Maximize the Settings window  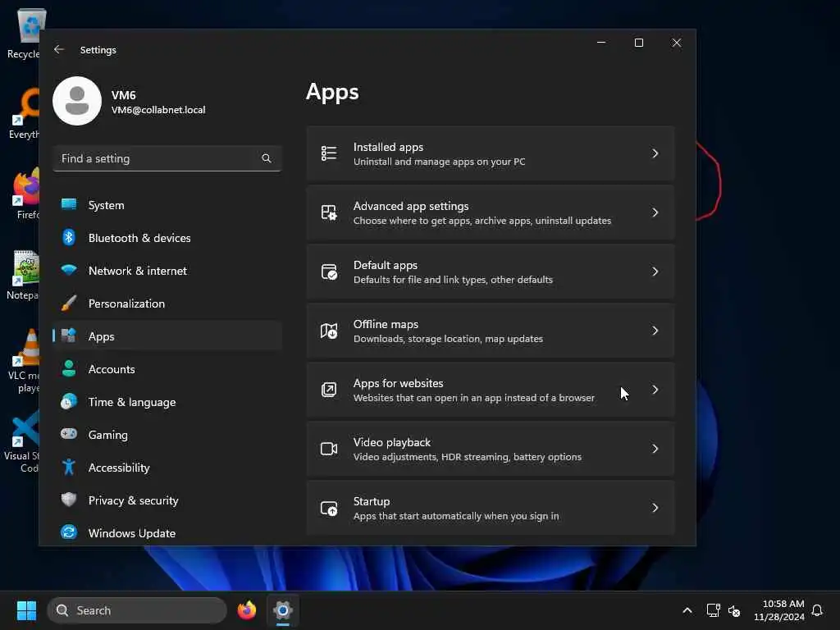tap(638, 43)
